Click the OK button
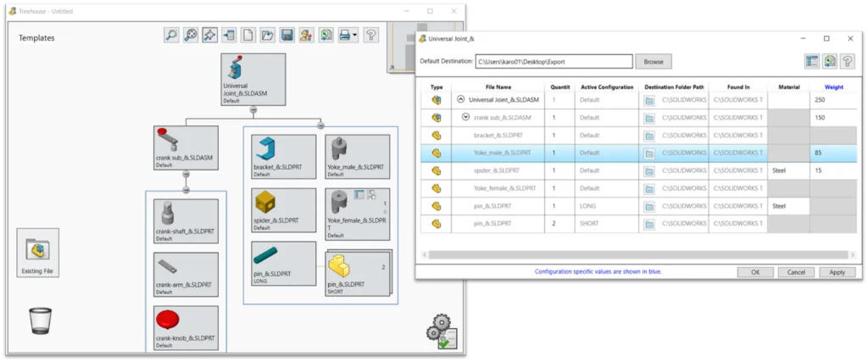The width and height of the screenshot is (868, 362). pos(755,272)
